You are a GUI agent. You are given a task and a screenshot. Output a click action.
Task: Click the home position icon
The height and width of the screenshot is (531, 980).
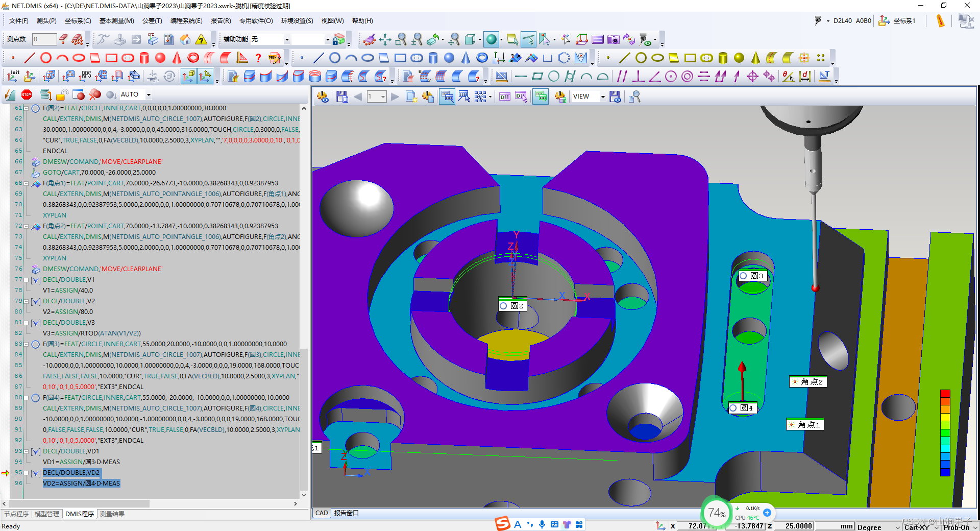click(185, 39)
